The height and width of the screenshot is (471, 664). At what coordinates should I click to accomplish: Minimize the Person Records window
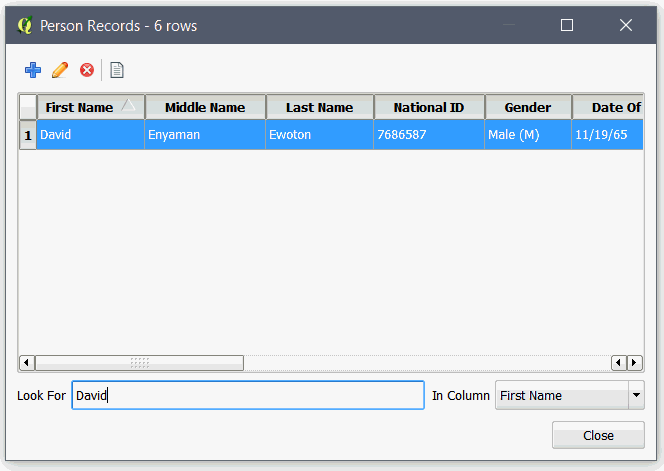(508, 25)
